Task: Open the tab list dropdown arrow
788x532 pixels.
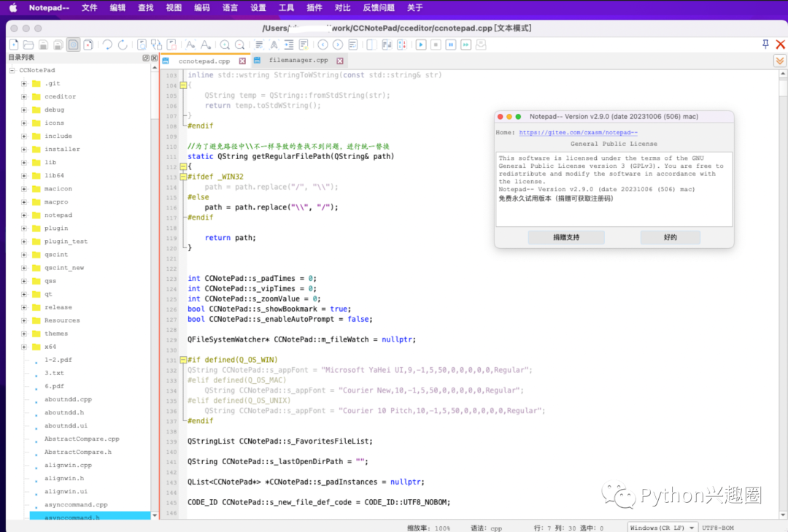Action: point(779,61)
